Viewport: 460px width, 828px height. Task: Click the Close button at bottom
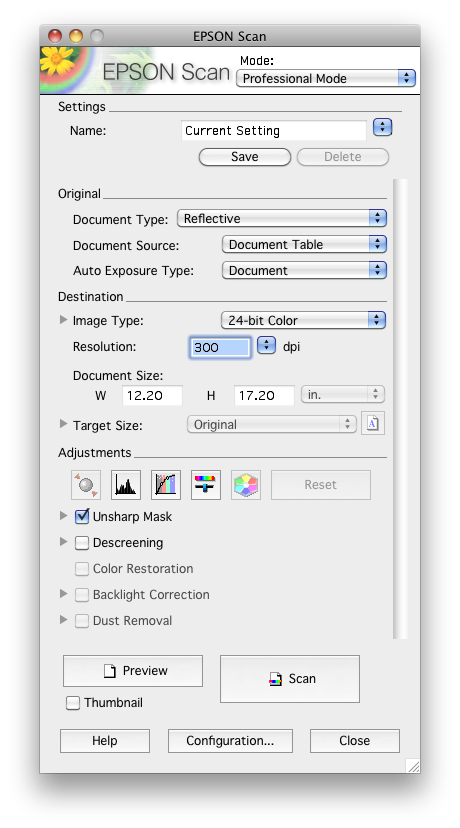click(x=354, y=741)
